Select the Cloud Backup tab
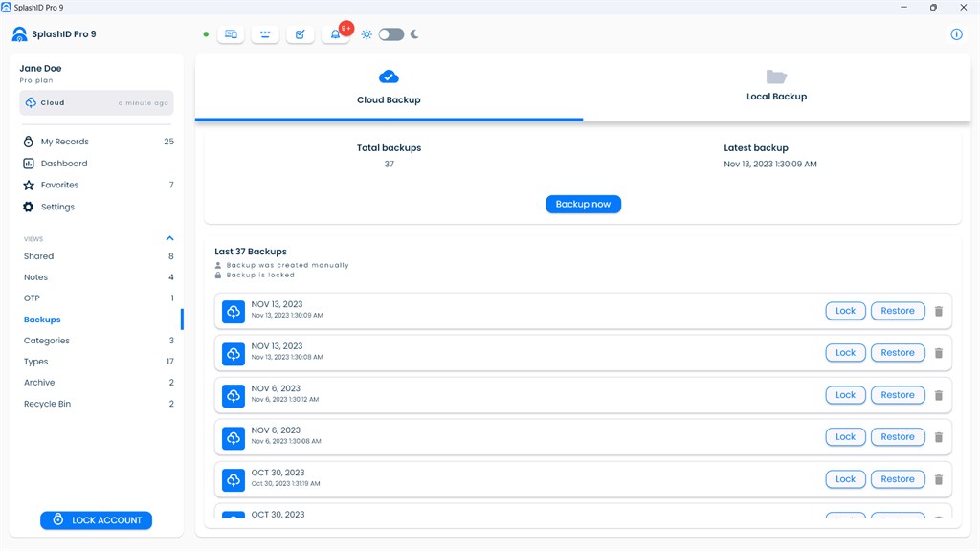Image resolution: width=980 pixels, height=551 pixels. [389, 86]
